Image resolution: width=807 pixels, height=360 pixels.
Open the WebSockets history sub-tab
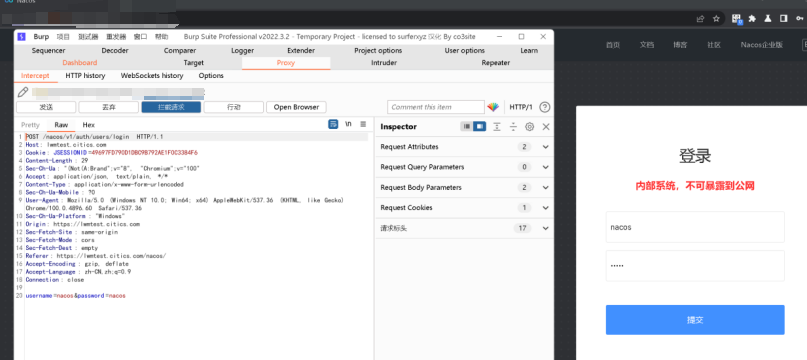tap(152, 76)
